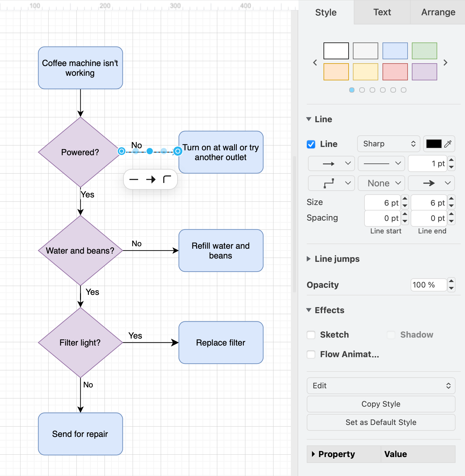Select the 'Water and beans?' diamond
Viewport: 465px width, 476px height.
pyautogui.click(x=80, y=251)
